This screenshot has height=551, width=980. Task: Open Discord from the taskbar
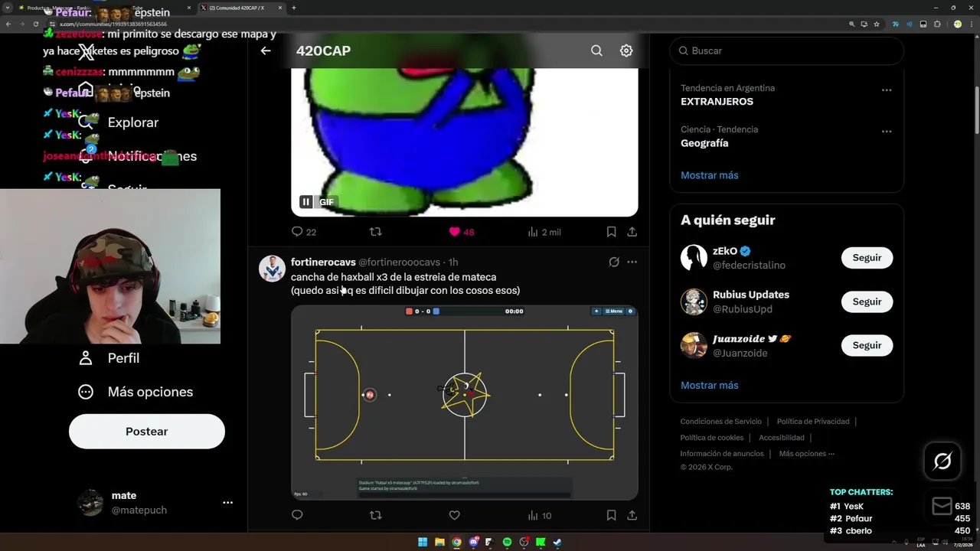click(x=473, y=543)
